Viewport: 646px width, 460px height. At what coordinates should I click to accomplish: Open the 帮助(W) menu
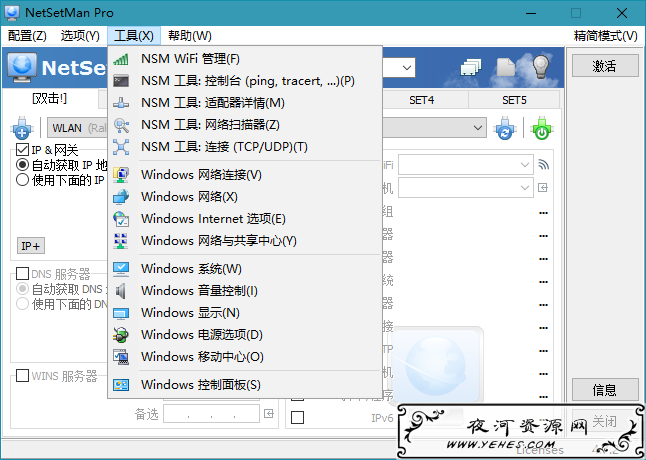190,36
